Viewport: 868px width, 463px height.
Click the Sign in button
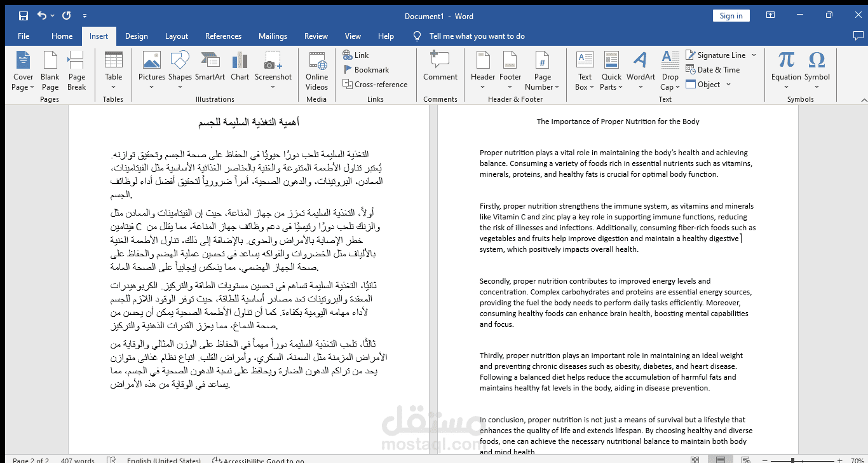tap(731, 16)
